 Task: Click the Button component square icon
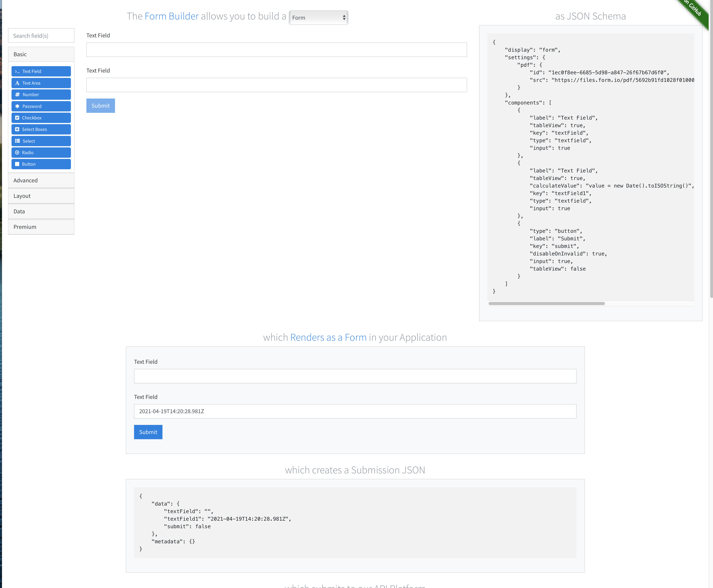click(x=17, y=164)
